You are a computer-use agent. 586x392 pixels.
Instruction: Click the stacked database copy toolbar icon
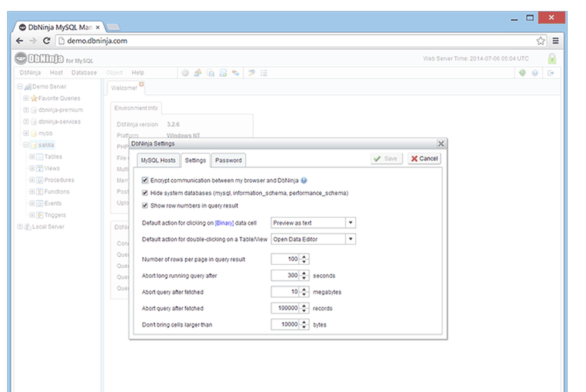tap(210, 73)
